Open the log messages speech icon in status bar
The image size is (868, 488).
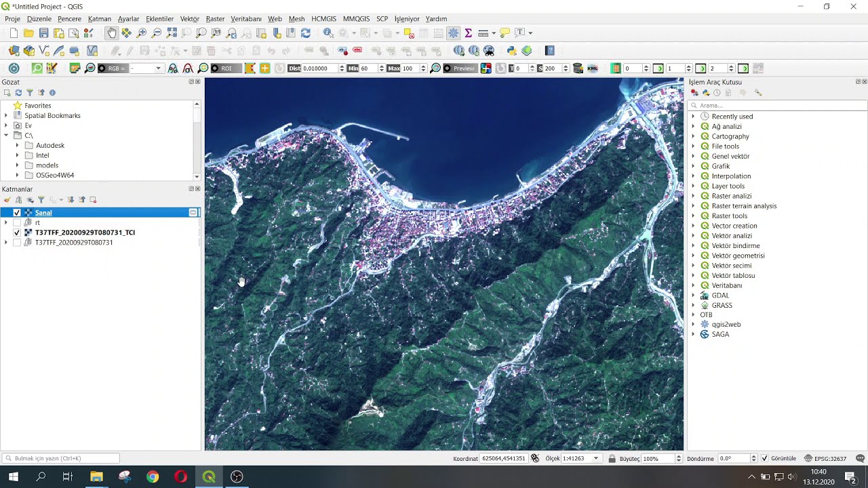point(861,459)
